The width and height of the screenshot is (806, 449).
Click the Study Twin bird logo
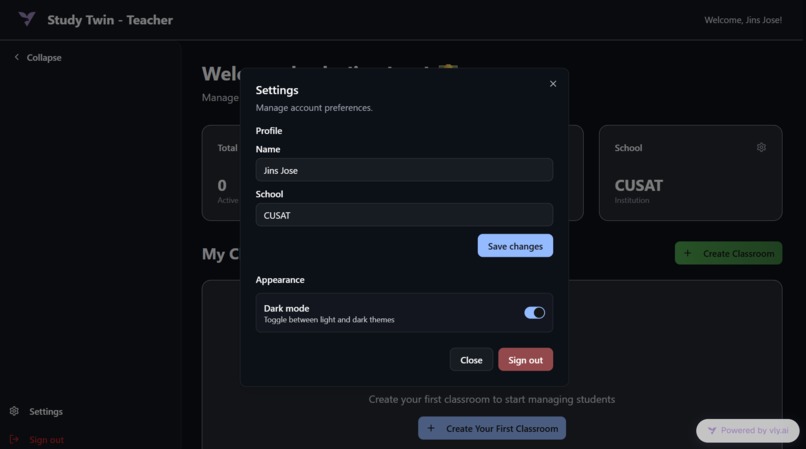[27, 19]
